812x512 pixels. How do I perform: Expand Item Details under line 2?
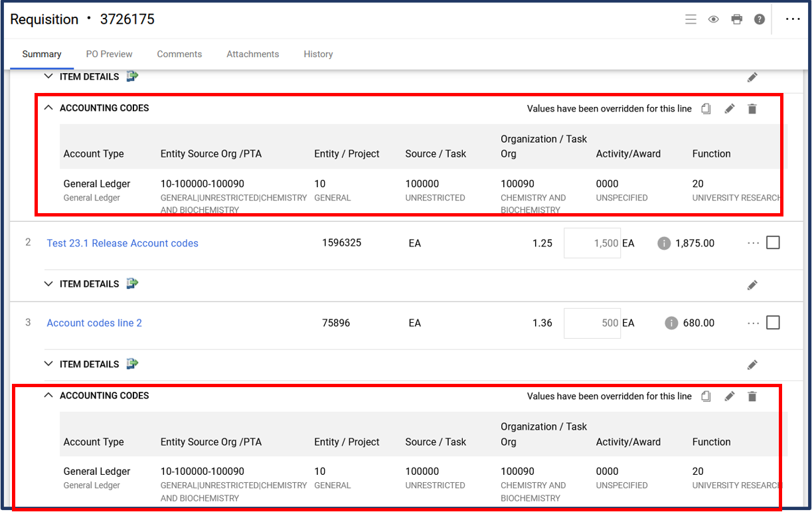48,284
